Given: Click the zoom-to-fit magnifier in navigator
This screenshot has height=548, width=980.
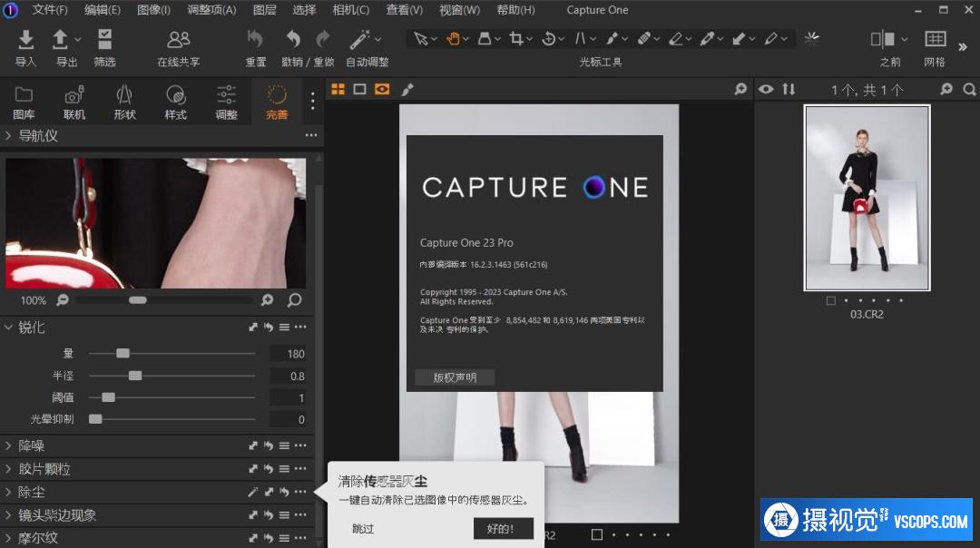Looking at the screenshot, I should pyautogui.click(x=294, y=300).
